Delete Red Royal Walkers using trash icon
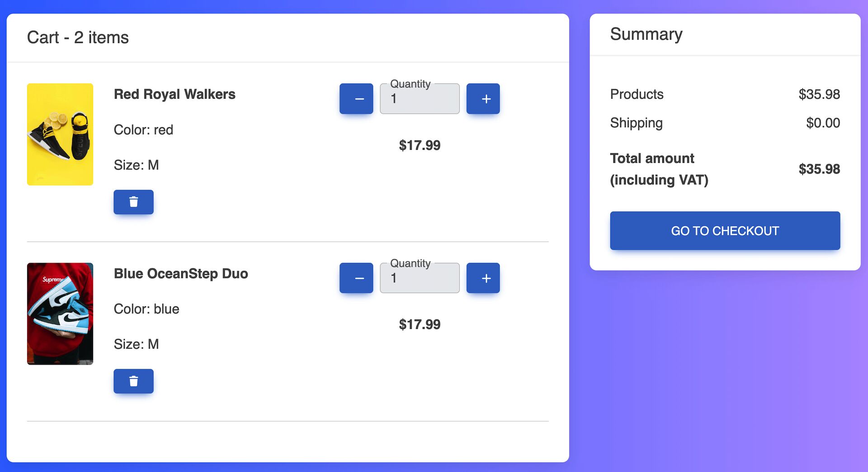The height and width of the screenshot is (472, 868). (x=133, y=202)
